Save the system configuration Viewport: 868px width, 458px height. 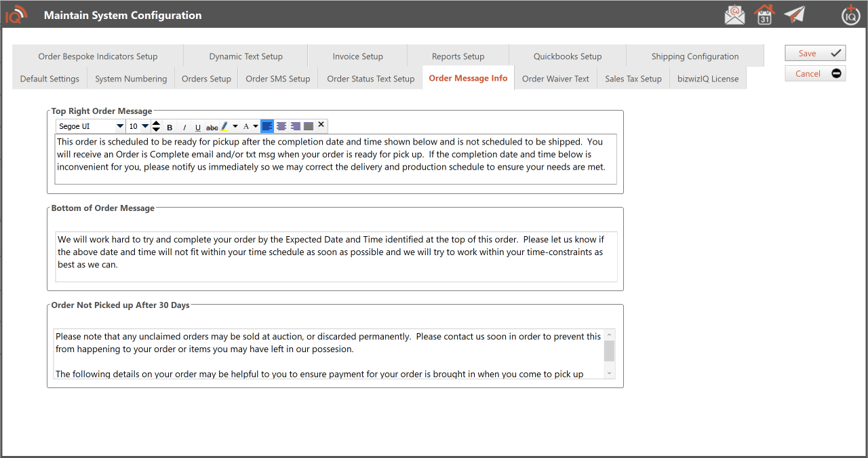click(x=815, y=54)
